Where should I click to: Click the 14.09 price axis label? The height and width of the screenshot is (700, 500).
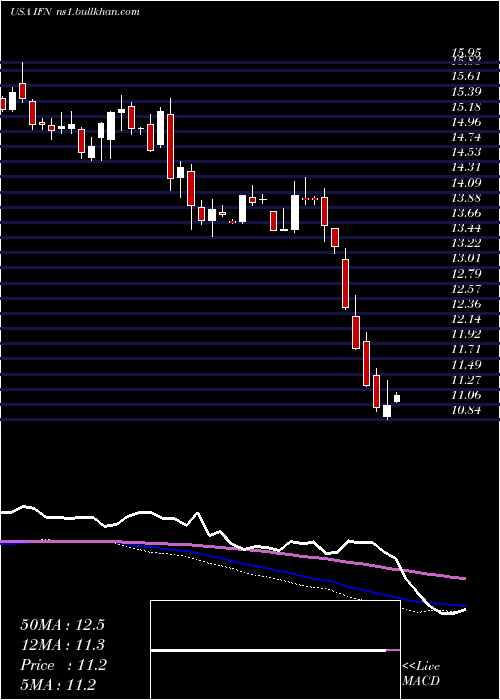coord(466,183)
